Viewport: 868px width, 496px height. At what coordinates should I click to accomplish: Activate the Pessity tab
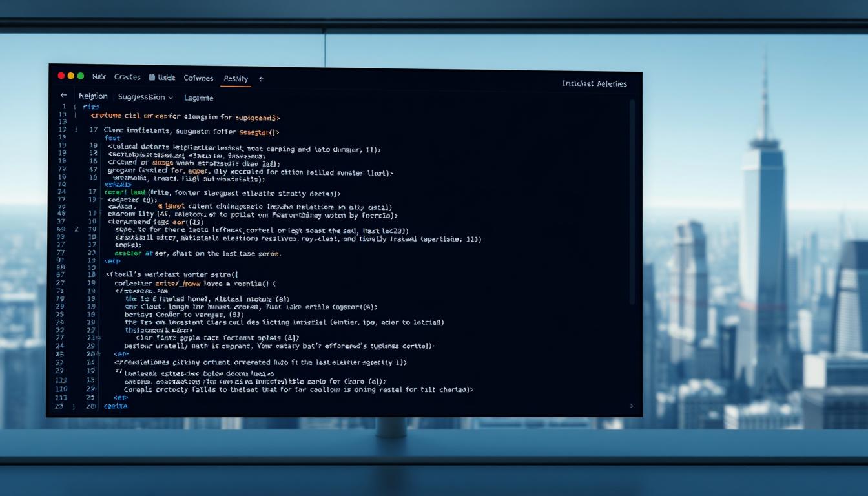[x=235, y=78]
